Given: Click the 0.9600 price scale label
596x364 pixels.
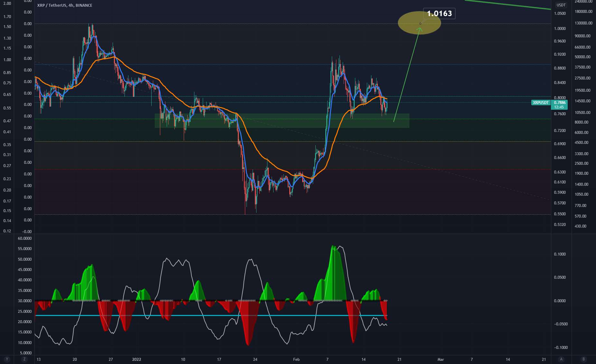Looking at the screenshot, I should tap(560, 41).
